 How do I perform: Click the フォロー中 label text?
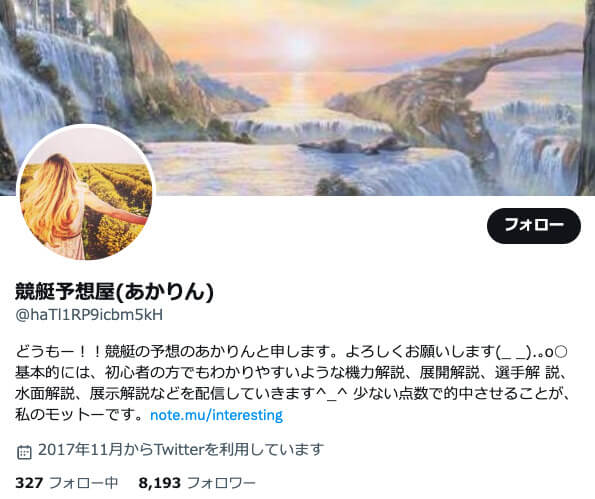pyautogui.click(x=84, y=483)
